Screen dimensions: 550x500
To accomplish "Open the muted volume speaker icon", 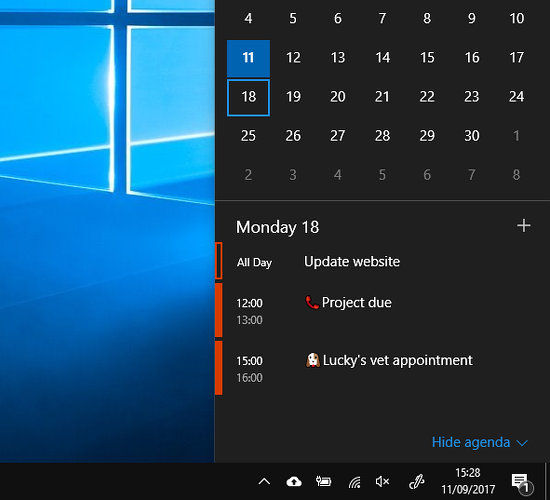I will [x=382, y=481].
